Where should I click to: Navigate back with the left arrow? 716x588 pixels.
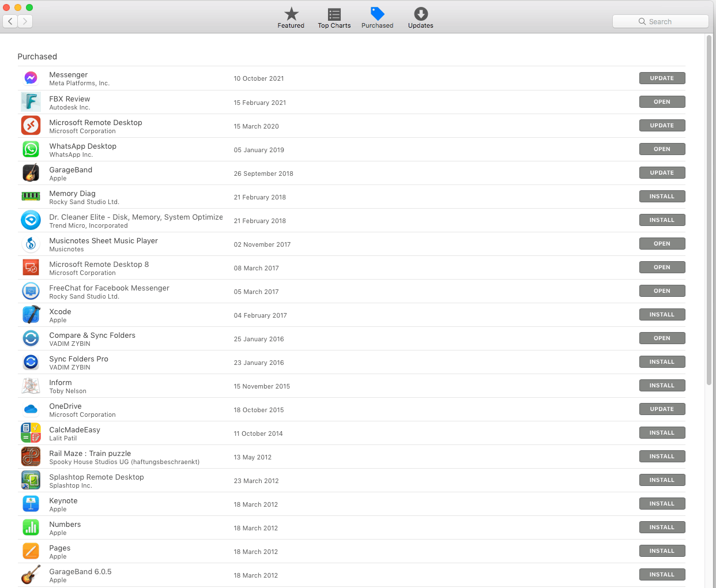[x=10, y=21]
